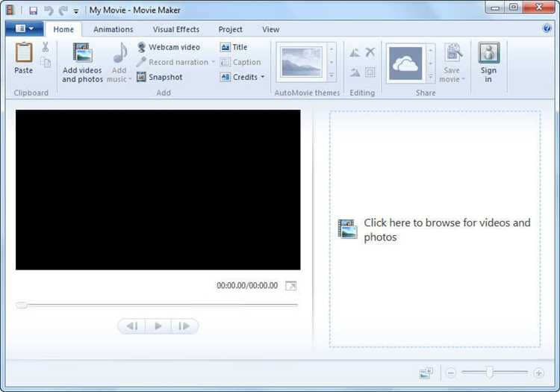Start Webcam video recording
Viewport: 560px width, 392px height.
[169, 47]
